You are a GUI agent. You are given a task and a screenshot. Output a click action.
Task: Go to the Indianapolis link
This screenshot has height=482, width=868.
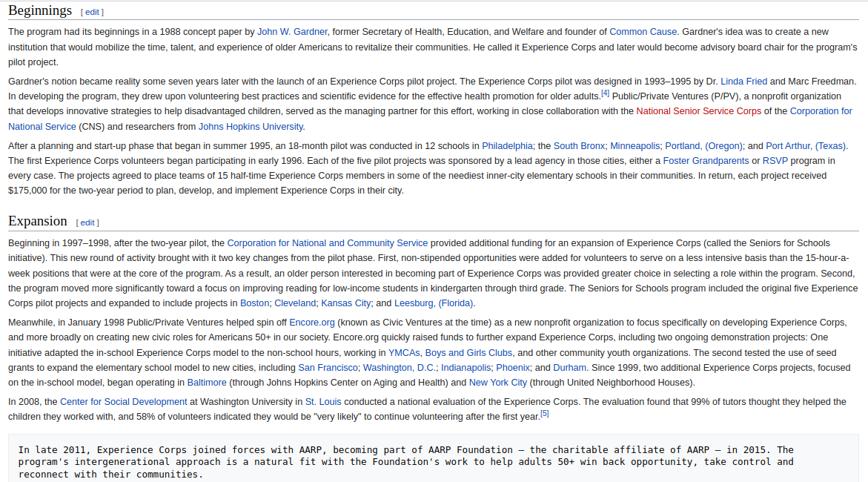point(466,367)
